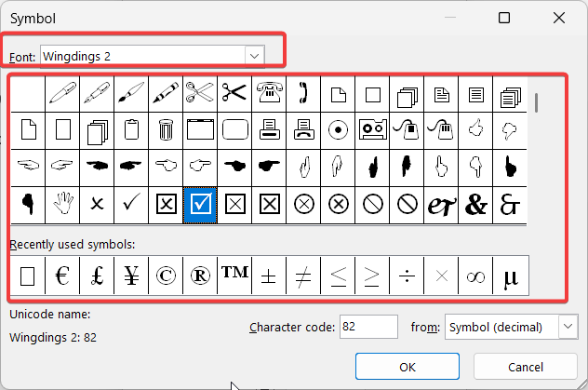
Task: Click the Character code field
Action: click(x=368, y=327)
